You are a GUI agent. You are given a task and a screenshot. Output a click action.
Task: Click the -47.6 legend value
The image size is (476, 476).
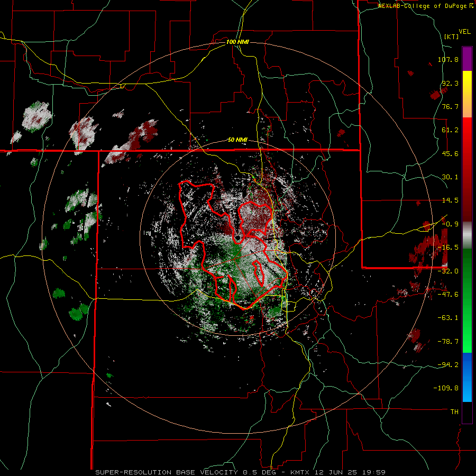point(448,295)
